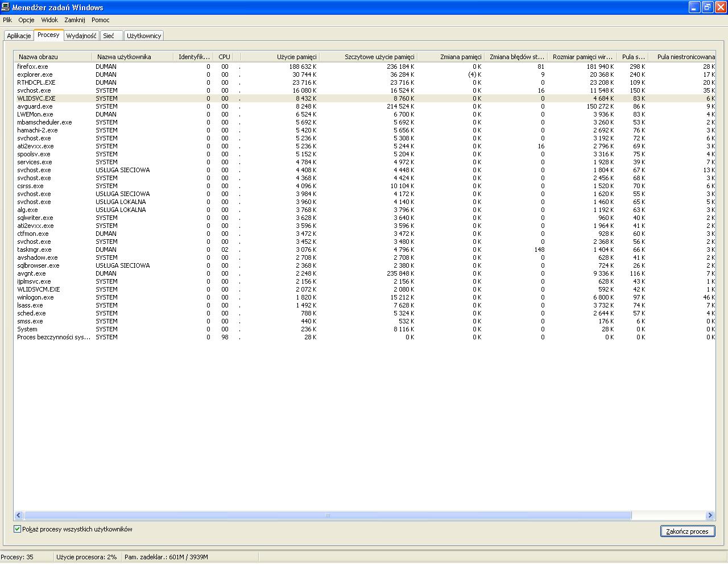728x582 pixels.
Task: Switch to the Użytkownicy tab
Action: [x=144, y=36]
